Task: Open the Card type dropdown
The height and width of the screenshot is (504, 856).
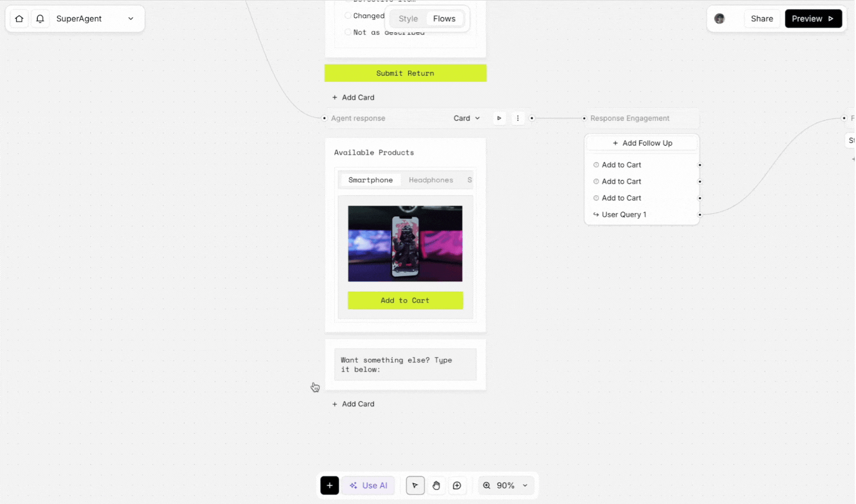Action: click(466, 118)
